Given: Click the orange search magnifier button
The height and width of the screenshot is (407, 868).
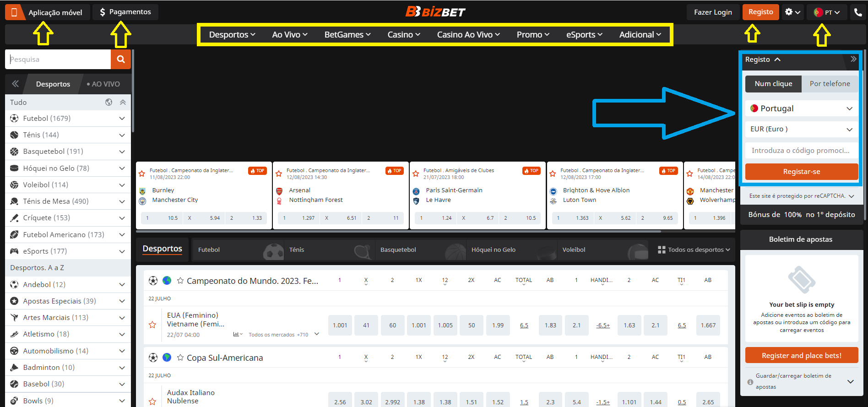Looking at the screenshot, I should pyautogui.click(x=121, y=59).
